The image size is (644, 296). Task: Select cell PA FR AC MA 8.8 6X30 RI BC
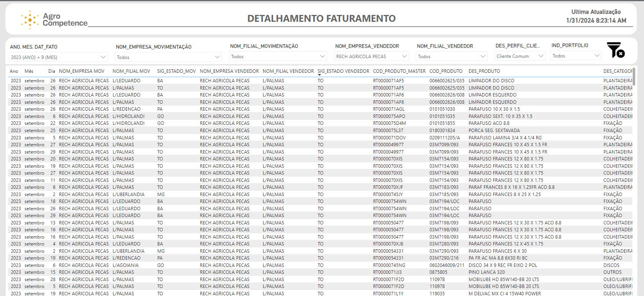498,258
